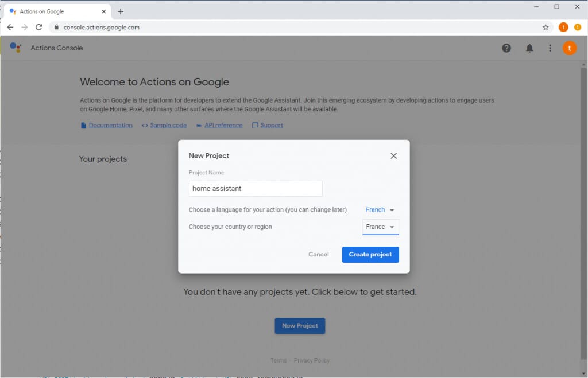588x378 pixels.
Task: Open the three-dot more options menu
Action: coord(550,48)
